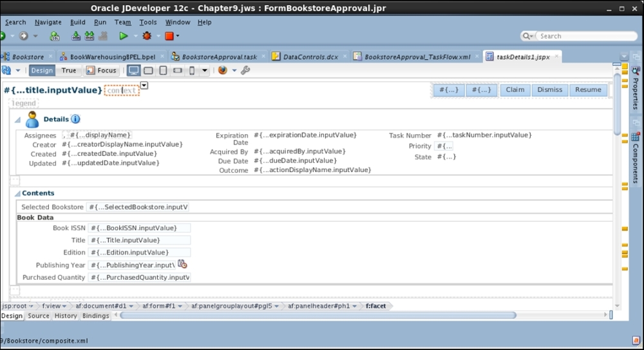Select portrait tablet preview size
644x350 pixels.
[163, 70]
